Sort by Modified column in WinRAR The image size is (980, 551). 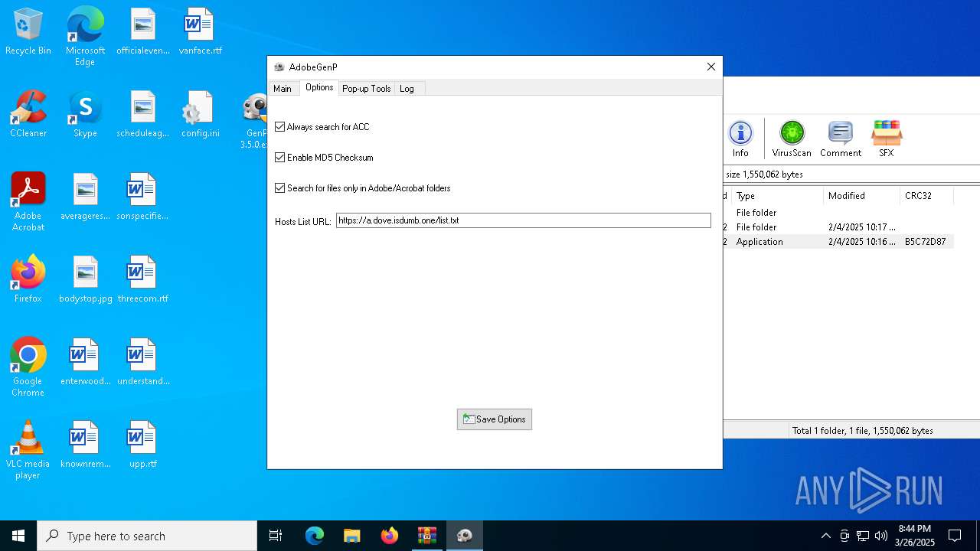(x=862, y=196)
